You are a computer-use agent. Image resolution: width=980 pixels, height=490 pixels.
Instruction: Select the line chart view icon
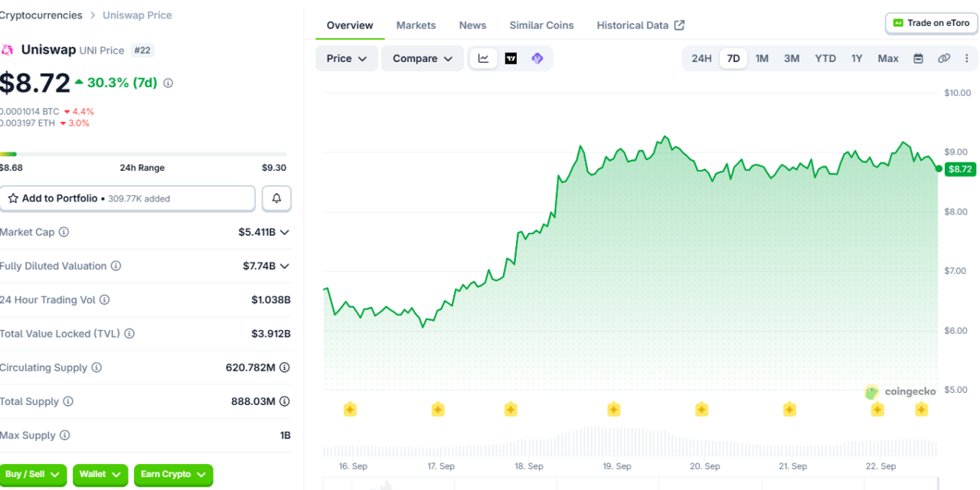click(483, 58)
